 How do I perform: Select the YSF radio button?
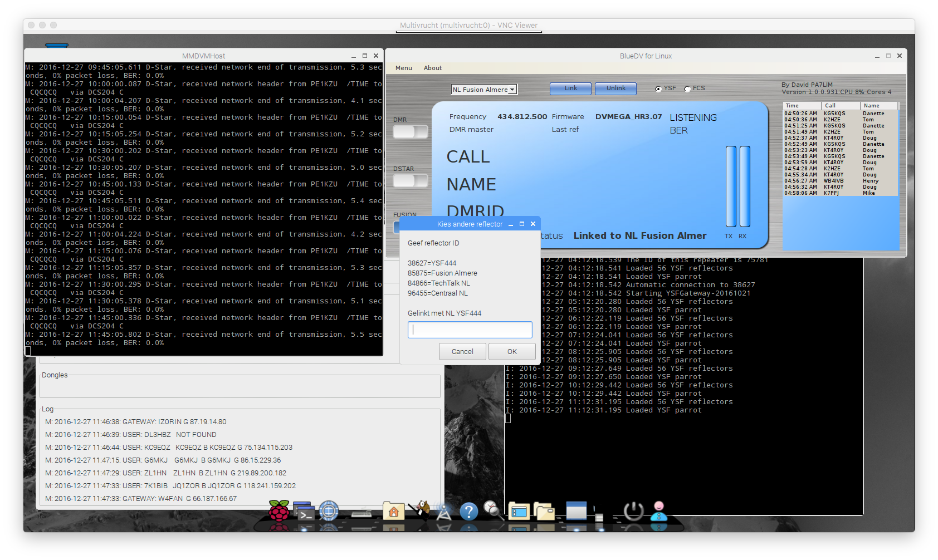(x=658, y=89)
